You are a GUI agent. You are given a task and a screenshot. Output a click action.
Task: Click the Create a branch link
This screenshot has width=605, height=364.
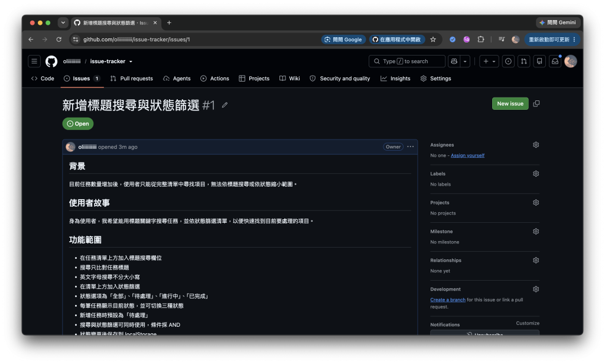(448, 300)
